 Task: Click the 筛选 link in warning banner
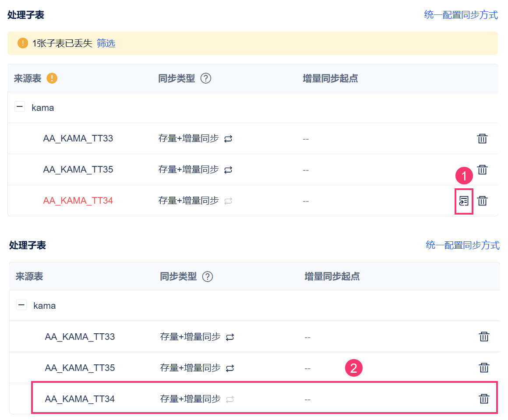pos(106,43)
